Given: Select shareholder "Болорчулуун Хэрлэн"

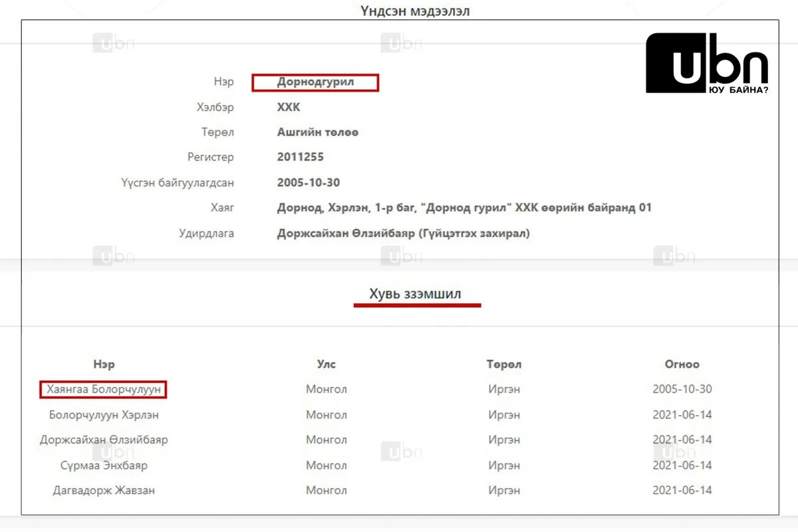Looking at the screenshot, I should [x=104, y=415].
